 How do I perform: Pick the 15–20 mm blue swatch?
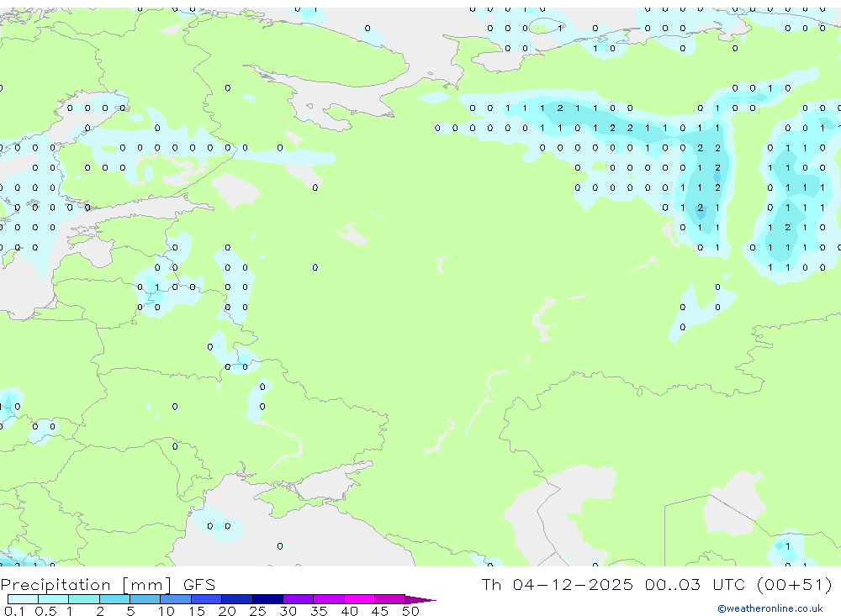(207, 599)
